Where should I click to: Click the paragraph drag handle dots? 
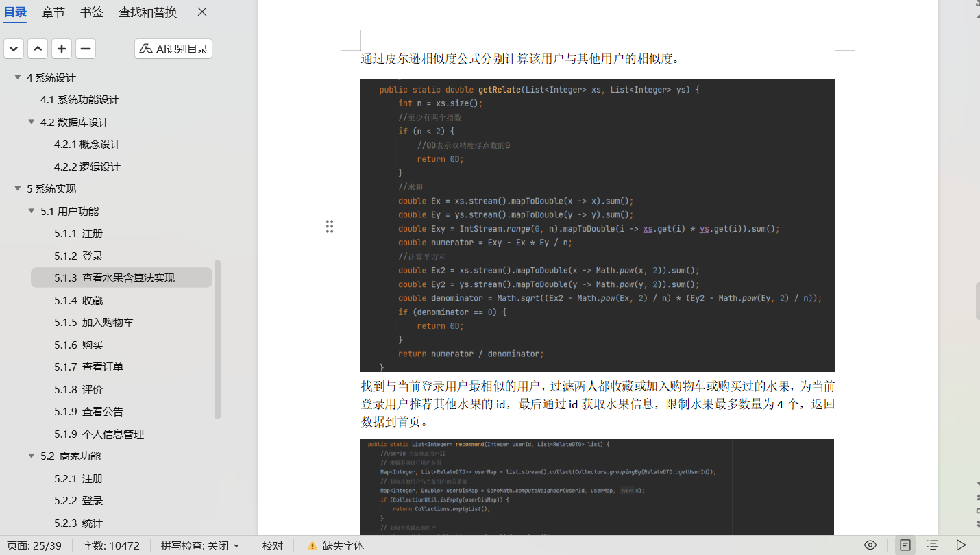tap(330, 227)
